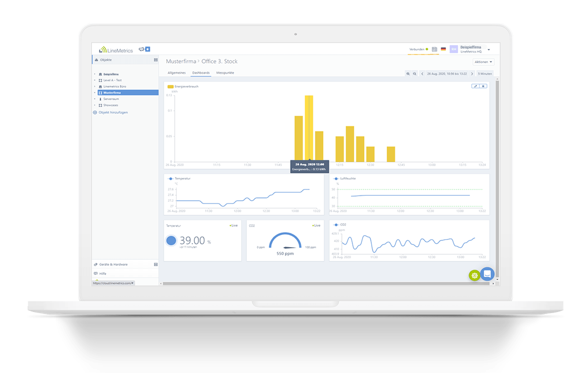Open the Aktionen dropdown
The image size is (588, 373).
[x=483, y=62]
